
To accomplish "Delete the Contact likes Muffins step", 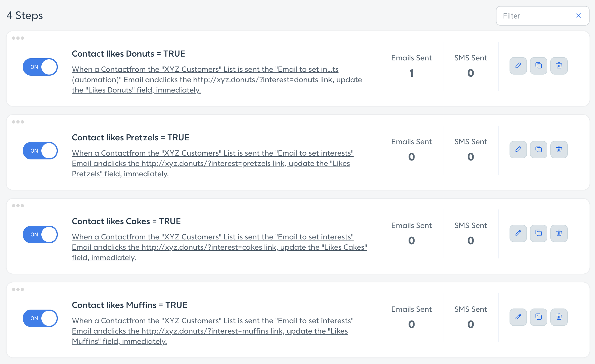I will pyautogui.click(x=559, y=317).
